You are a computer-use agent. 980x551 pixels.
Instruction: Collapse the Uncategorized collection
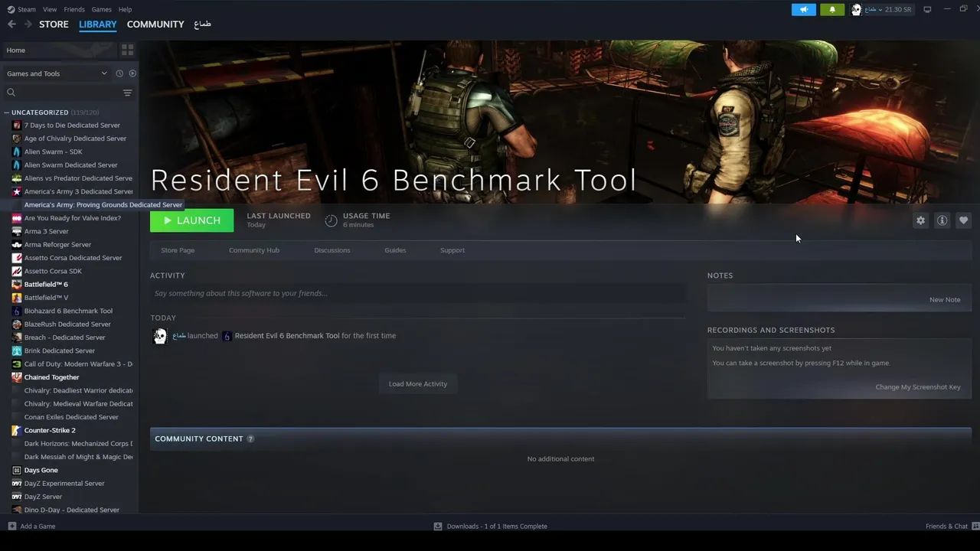tap(6, 112)
